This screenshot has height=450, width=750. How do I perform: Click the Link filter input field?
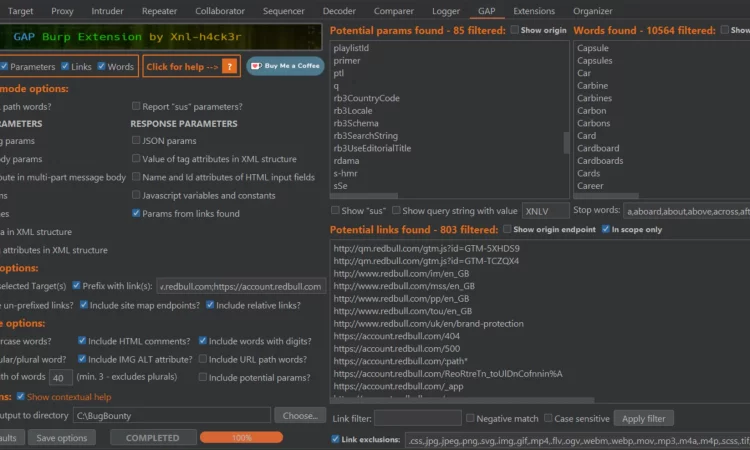(x=418, y=418)
